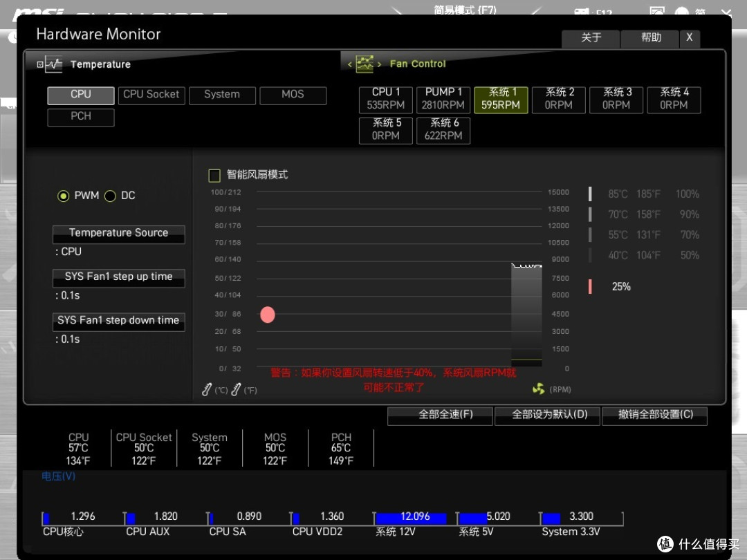Click the CPU 57°C temperature readout
Viewport: 747px width, 560px height.
[x=78, y=449]
